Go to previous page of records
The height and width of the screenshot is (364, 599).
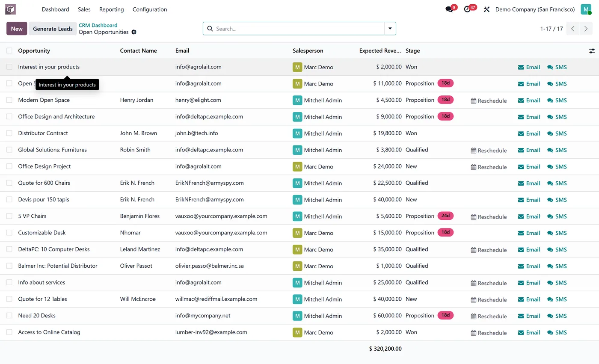[573, 29]
